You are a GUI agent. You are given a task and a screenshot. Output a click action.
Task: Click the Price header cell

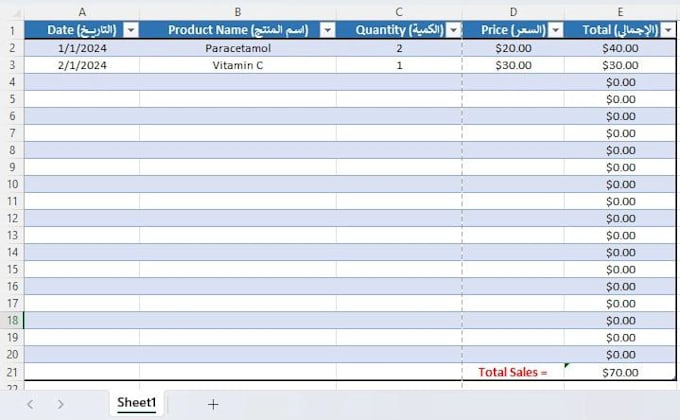point(513,30)
